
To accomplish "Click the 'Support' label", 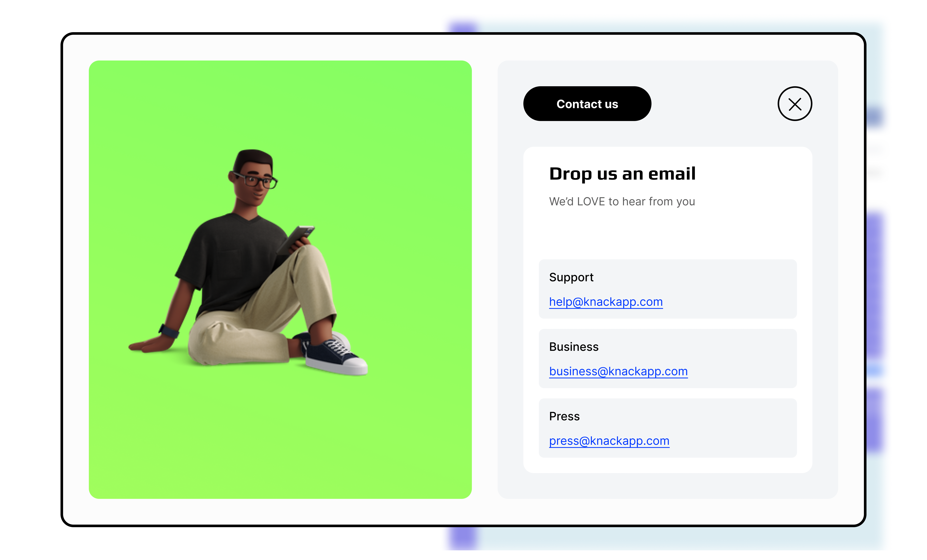I will coord(571,278).
